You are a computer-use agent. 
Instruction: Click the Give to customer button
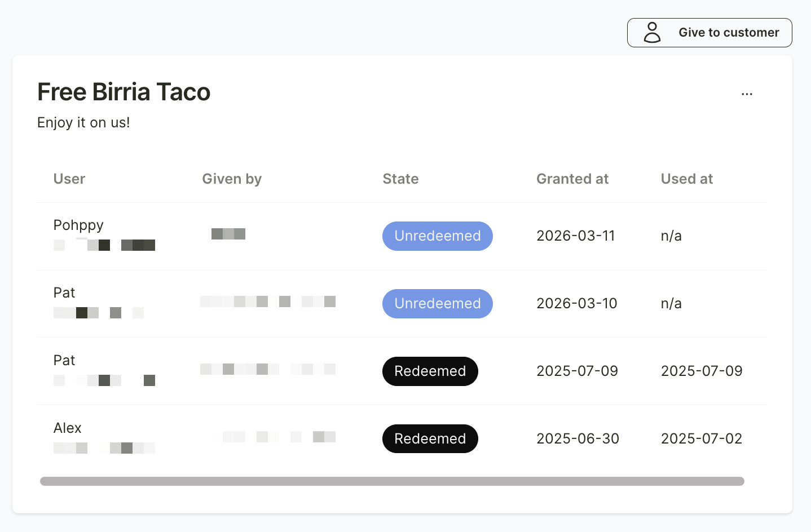[x=709, y=33]
